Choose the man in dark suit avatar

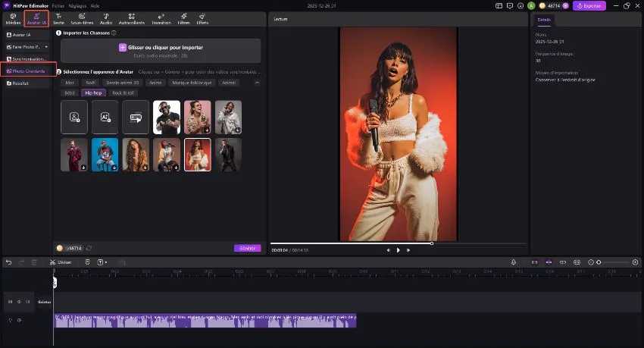tap(228, 155)
